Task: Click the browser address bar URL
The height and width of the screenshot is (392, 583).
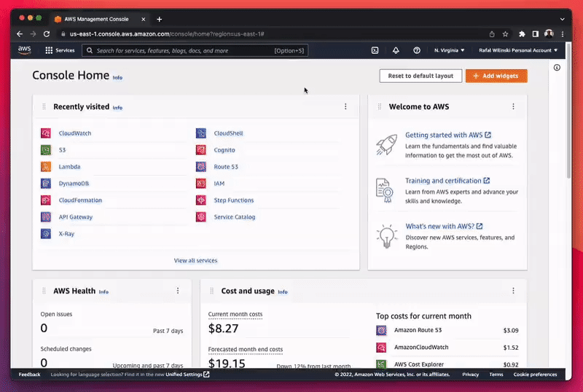Action: click(x=167, y=34)
